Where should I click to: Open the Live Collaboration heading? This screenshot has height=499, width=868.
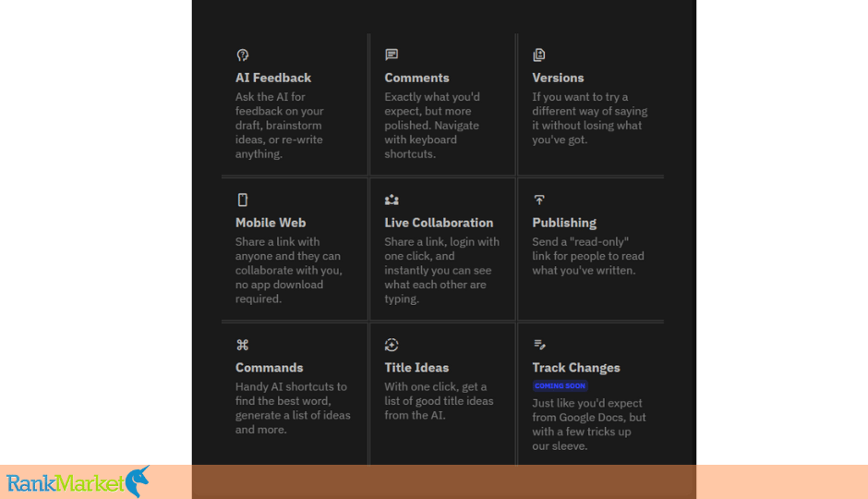click(x=439, y=223)
